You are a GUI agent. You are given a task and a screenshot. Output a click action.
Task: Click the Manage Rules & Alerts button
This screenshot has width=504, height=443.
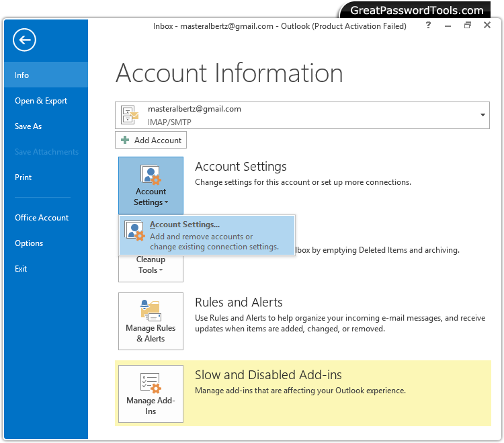pyautogui.click(x=151, y=321)
